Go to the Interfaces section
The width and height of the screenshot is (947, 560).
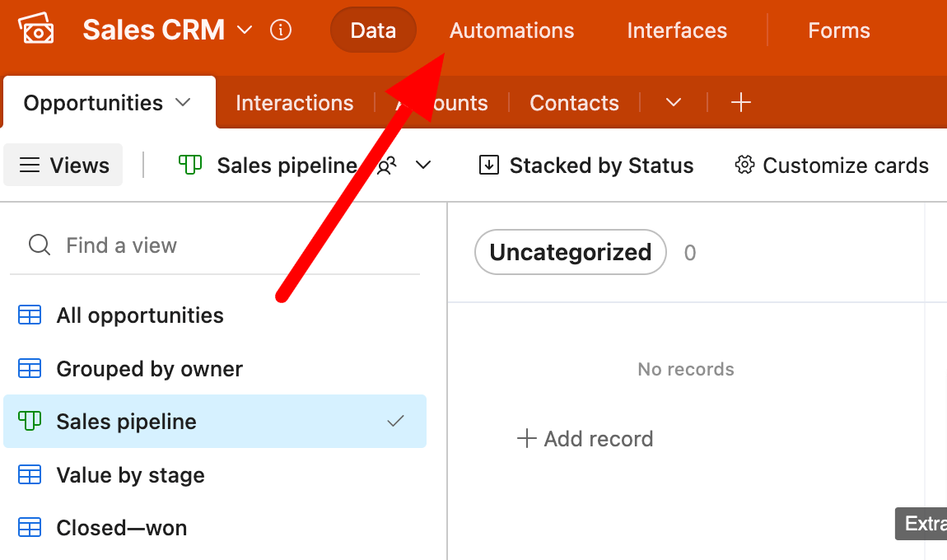[676, 30]
